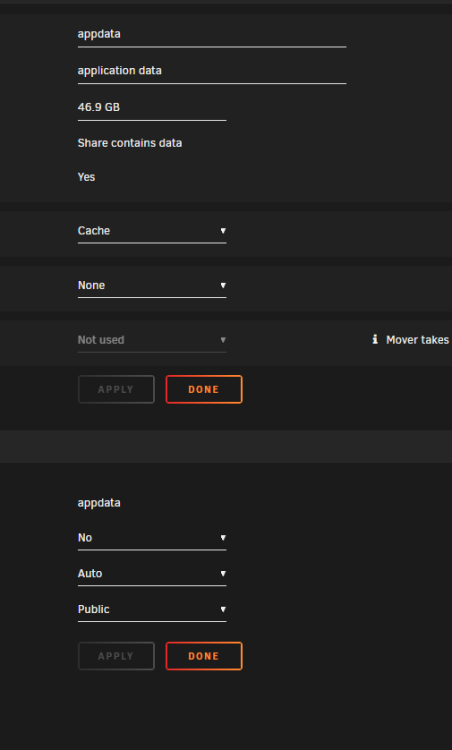Click the 'Yes' text below Share contains data
Screen dimensions: 452x750
pyautogui.click(x=86, y=177)
